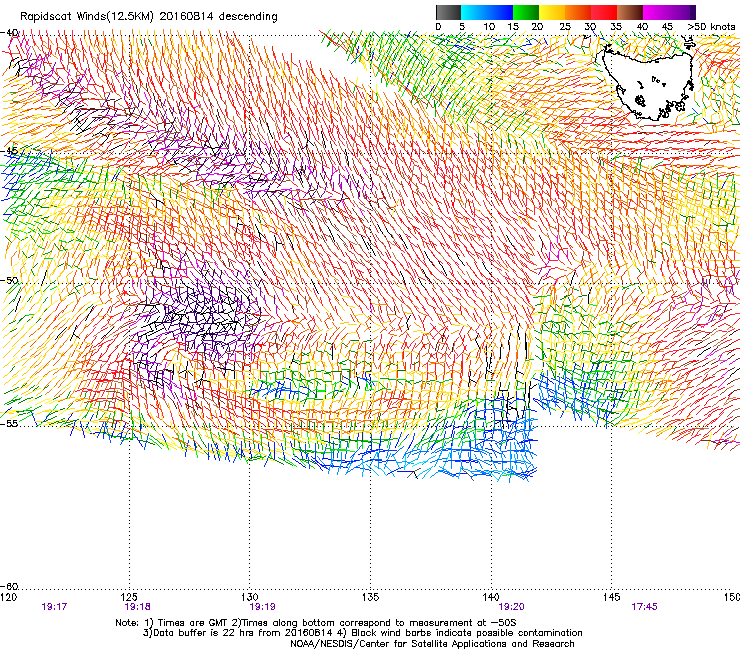
Task: Click the '125' longitude label
Action: tap(129, 597)
